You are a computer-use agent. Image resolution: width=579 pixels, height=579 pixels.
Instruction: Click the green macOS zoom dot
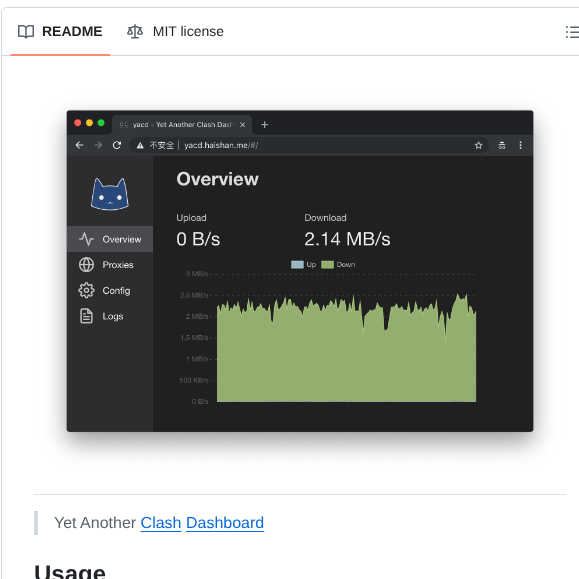point(101,123)
